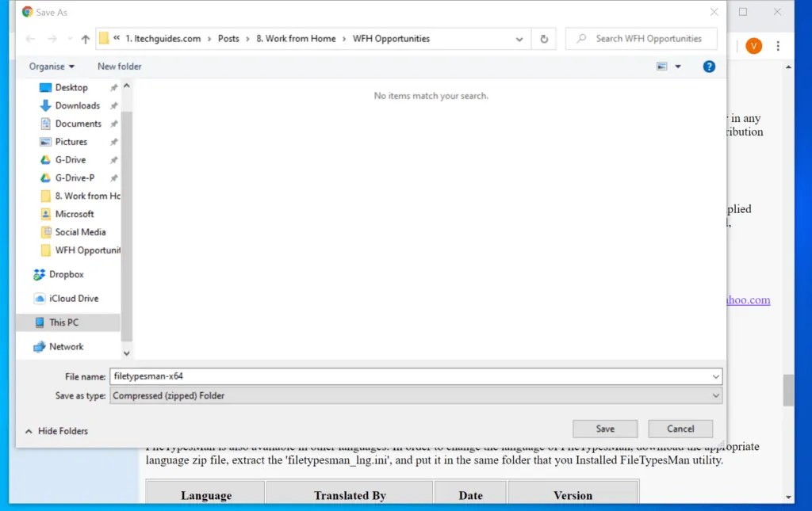Open the view options dropdown arrow
The image size is (812, 511).
678,67
